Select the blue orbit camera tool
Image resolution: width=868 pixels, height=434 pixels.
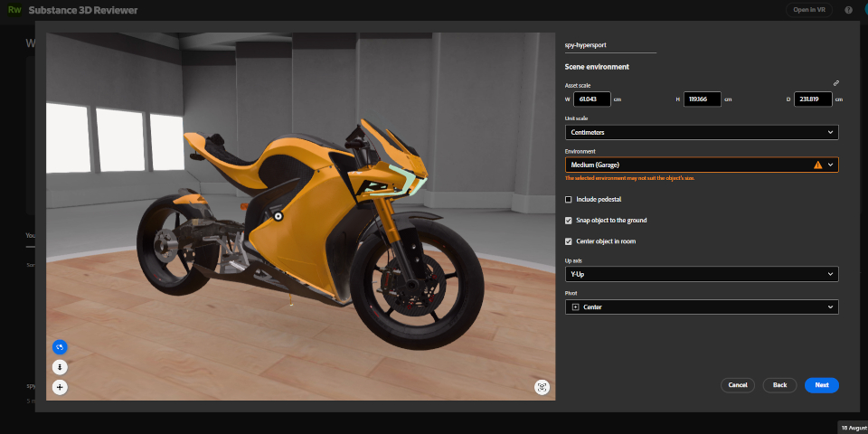coord(60,347)
